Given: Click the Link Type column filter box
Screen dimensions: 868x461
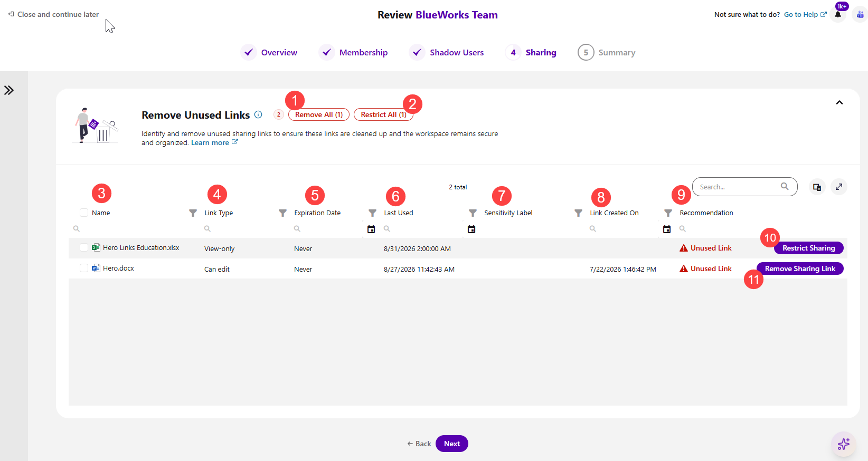Looking at the screenshot, I should click(x=244, y=229).
